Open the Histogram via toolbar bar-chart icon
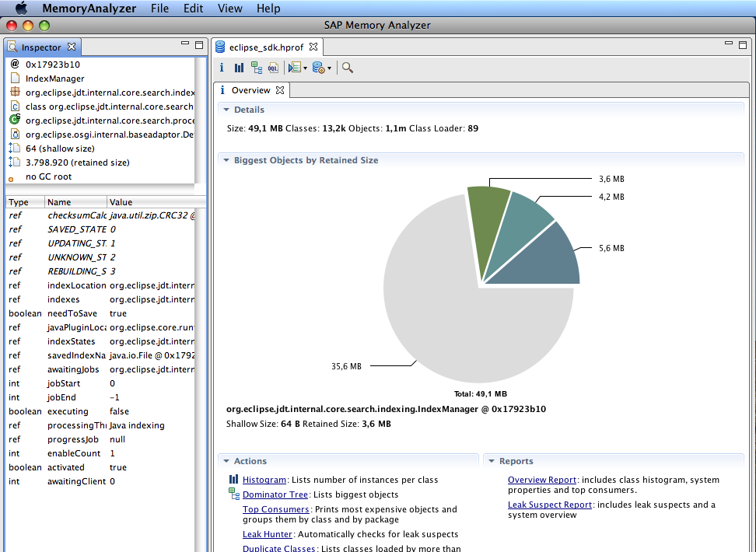This screenshot has height=552, width=756. [239, 68]
